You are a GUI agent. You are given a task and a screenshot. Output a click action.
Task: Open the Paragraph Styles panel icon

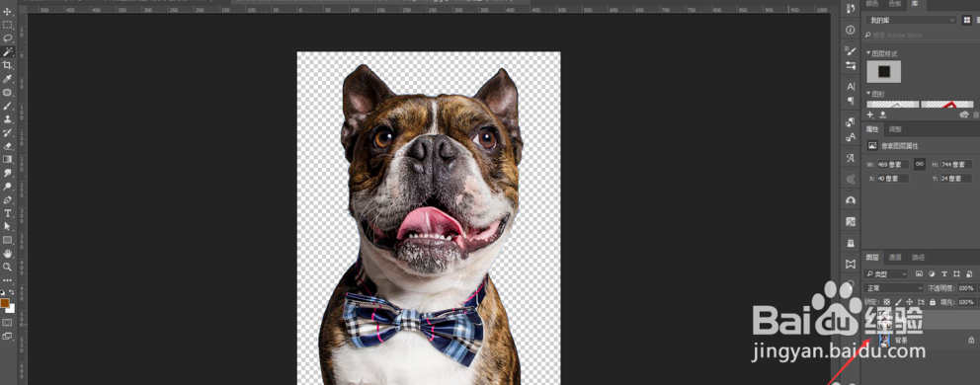(x=850, y=122)
